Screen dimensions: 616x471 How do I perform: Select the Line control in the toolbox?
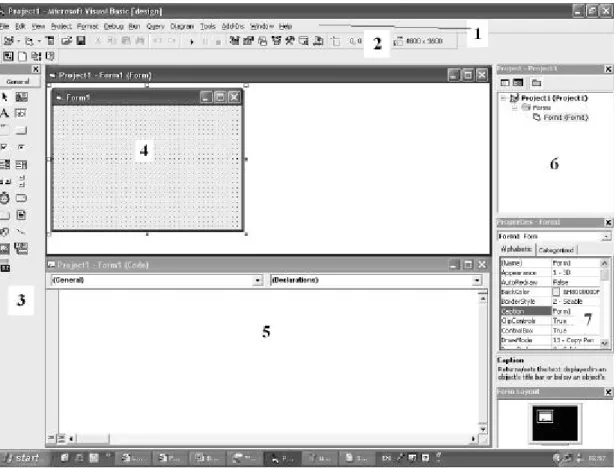point(21,232)
